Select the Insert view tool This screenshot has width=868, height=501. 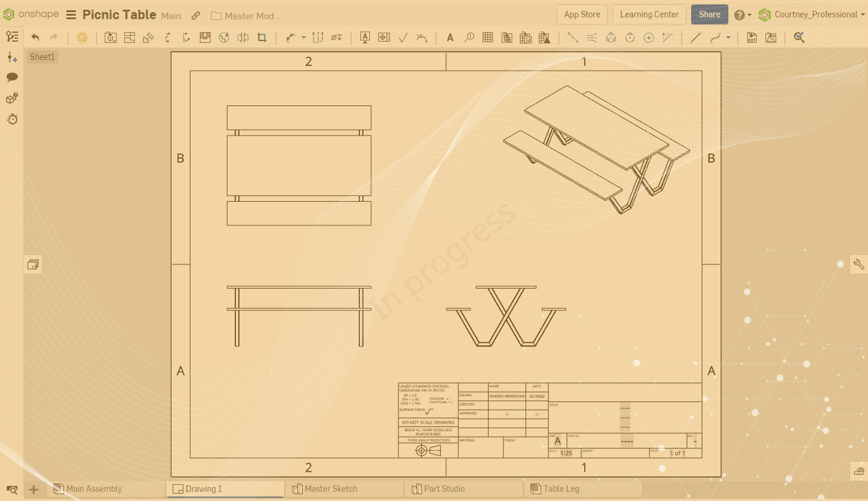coord(111,37)
